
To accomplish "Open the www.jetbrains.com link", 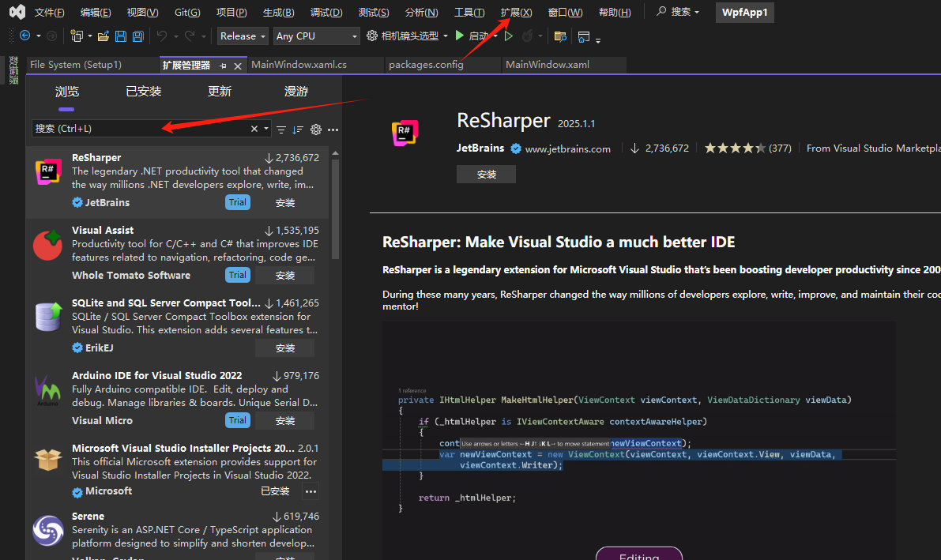I will click(568, 148).
